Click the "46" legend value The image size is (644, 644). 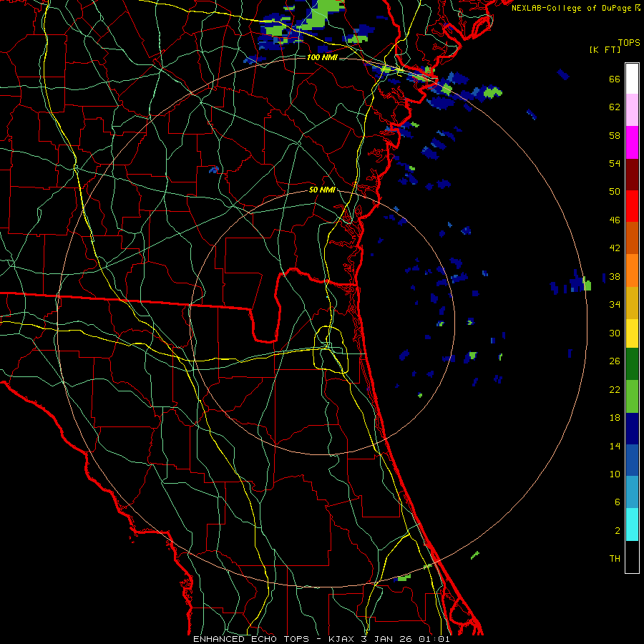[x=615, y=220]
